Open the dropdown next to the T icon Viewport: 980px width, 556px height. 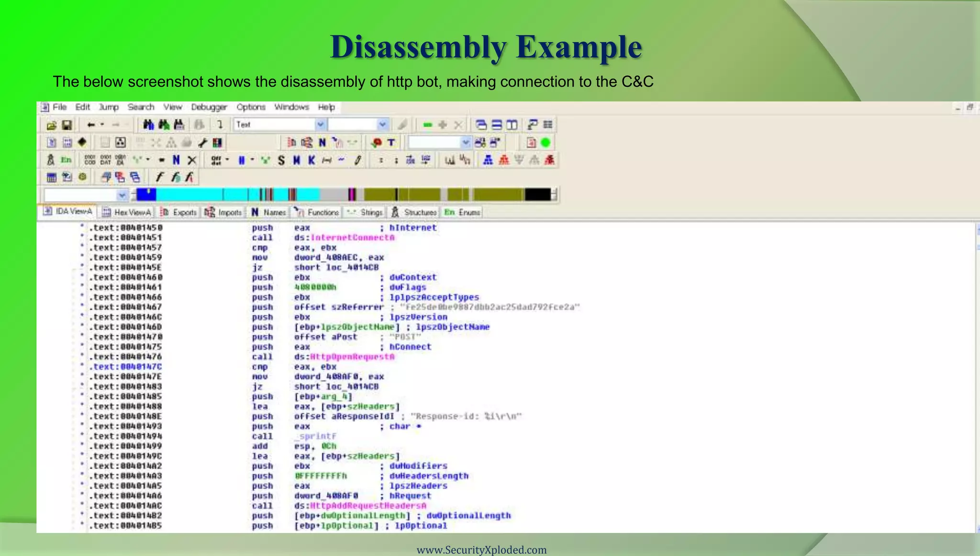465,142
